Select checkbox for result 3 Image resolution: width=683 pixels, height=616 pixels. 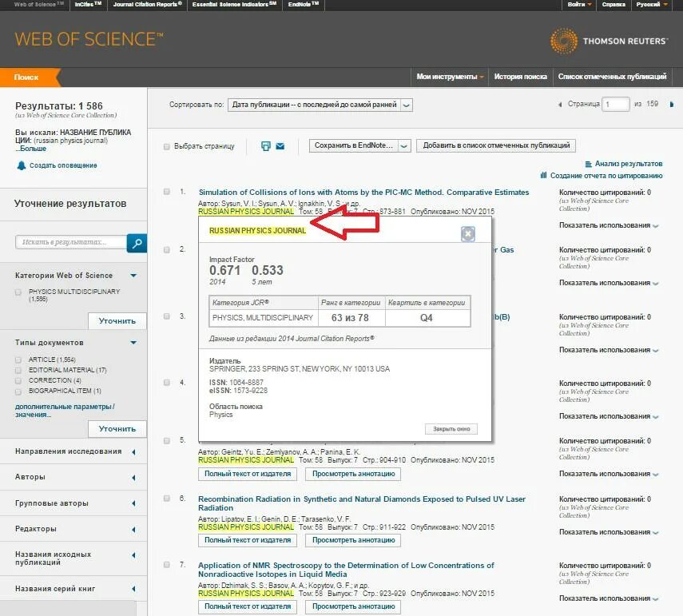pos(166,316)
